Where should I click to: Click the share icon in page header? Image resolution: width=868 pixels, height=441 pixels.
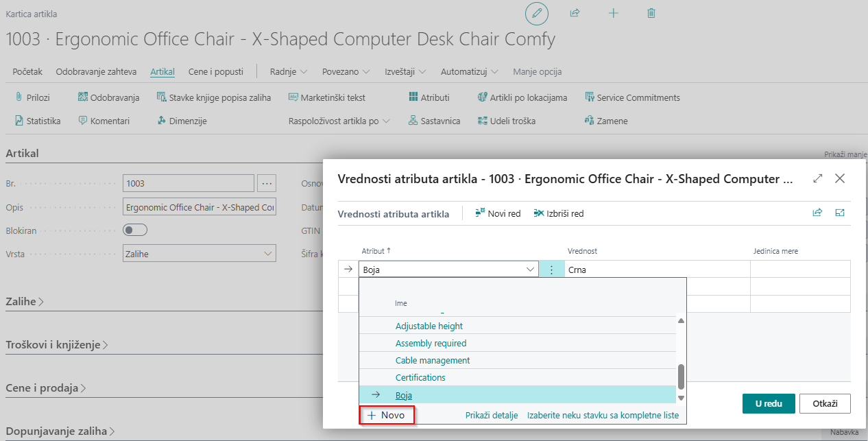(575, 14)
